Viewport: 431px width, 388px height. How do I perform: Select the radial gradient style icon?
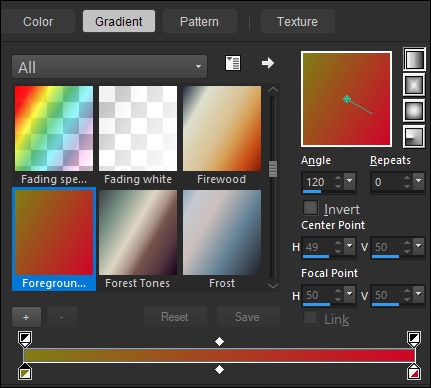tap(414, 136)
